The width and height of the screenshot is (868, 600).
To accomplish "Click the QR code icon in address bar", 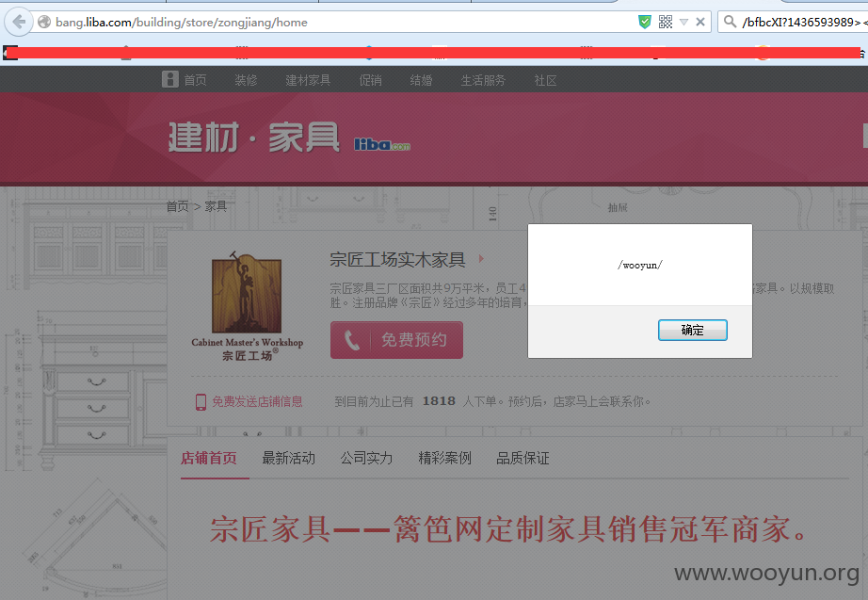I will tap(666, 23).
